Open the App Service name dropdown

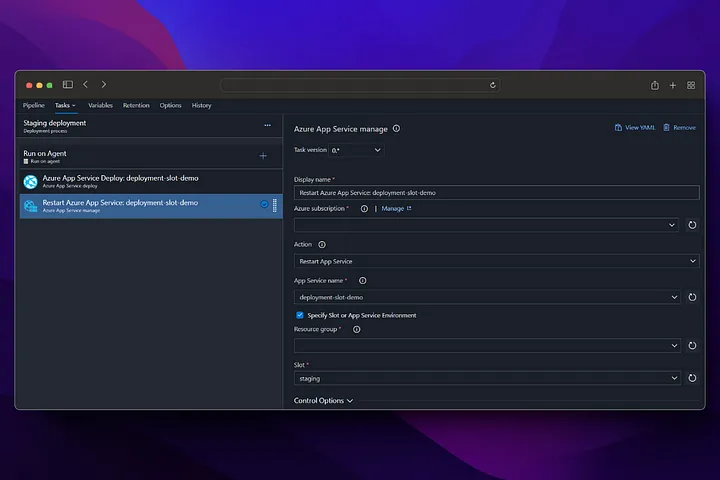[487, 297]
